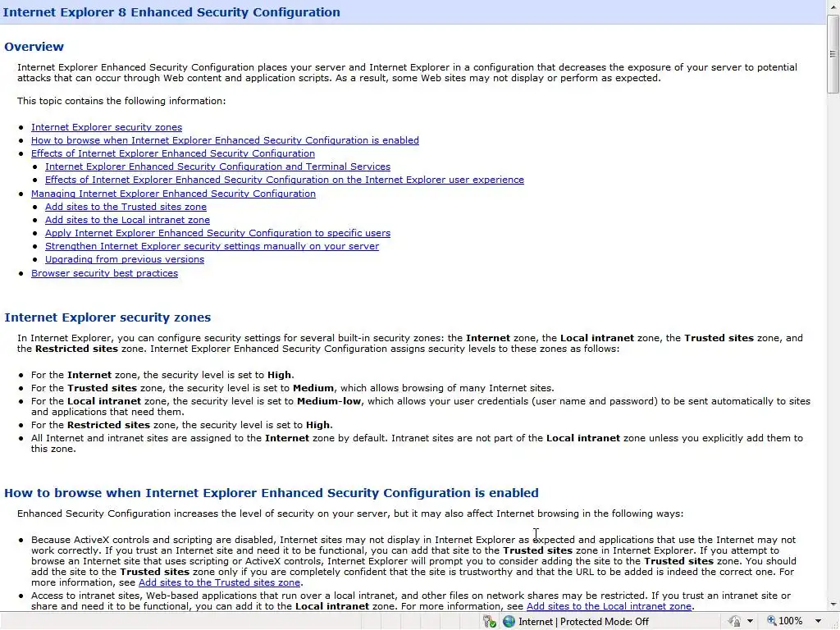Viewport: 840px width, 630px height.
Task: Follow inline Add sites to the Trusted sites zone link in paragraph
Action: [x=220, y=582]
